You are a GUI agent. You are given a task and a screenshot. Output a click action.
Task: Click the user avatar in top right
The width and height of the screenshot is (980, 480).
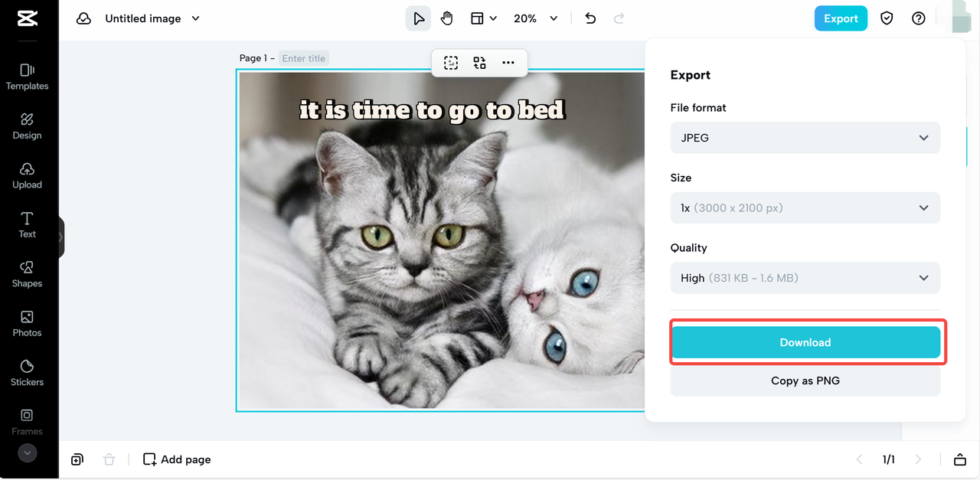point(961,18)
